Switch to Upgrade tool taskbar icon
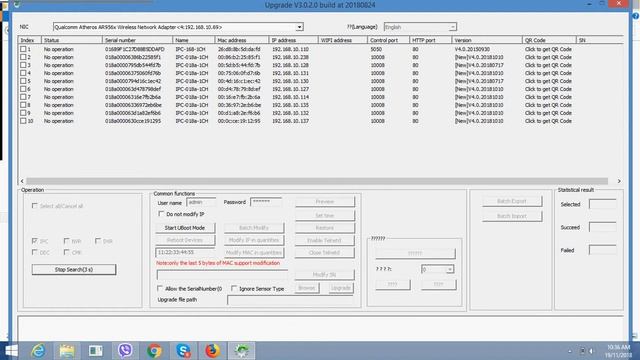The width and height of the screenshot is (640, 360). click(x=241, y=351)
